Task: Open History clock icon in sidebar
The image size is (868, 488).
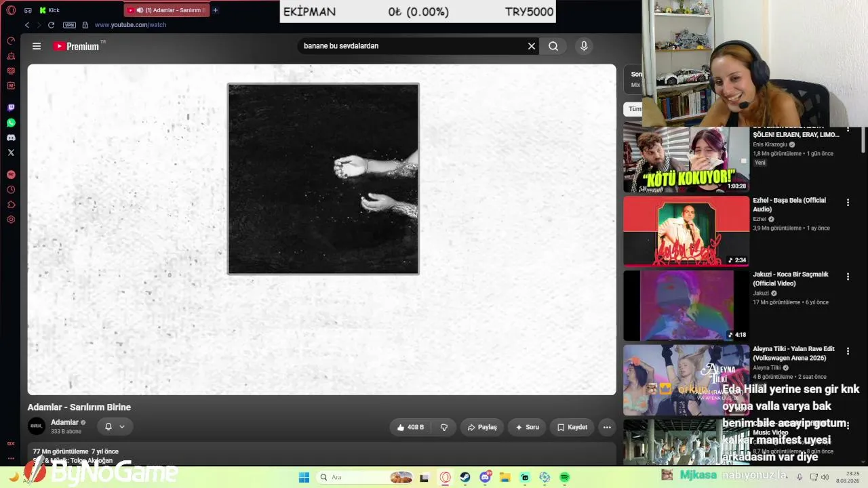Action: (11, 190)
